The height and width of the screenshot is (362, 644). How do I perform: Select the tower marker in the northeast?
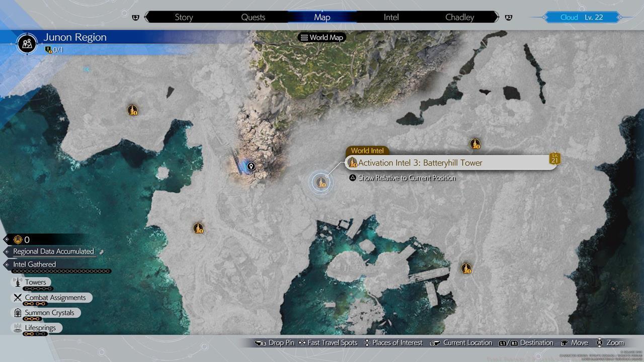click(x=475, y=144)
